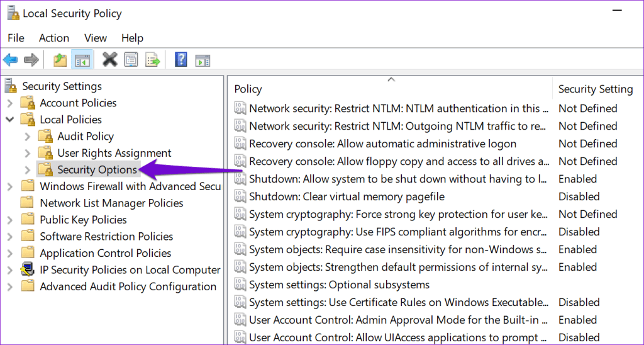This screenshot has width=644, height=345.
Task: Open the View menu
Action: tap(96, 38)
